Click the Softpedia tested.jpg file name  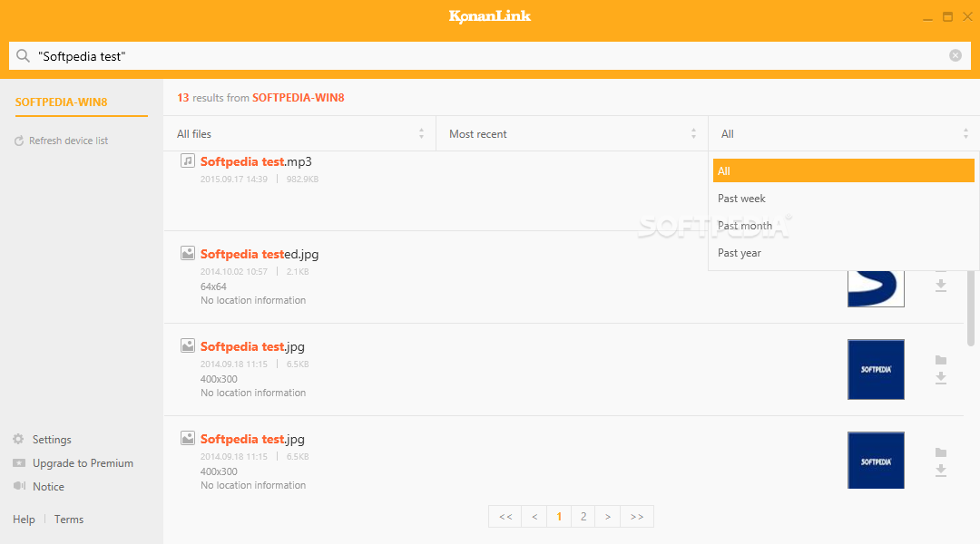(260, 254)
